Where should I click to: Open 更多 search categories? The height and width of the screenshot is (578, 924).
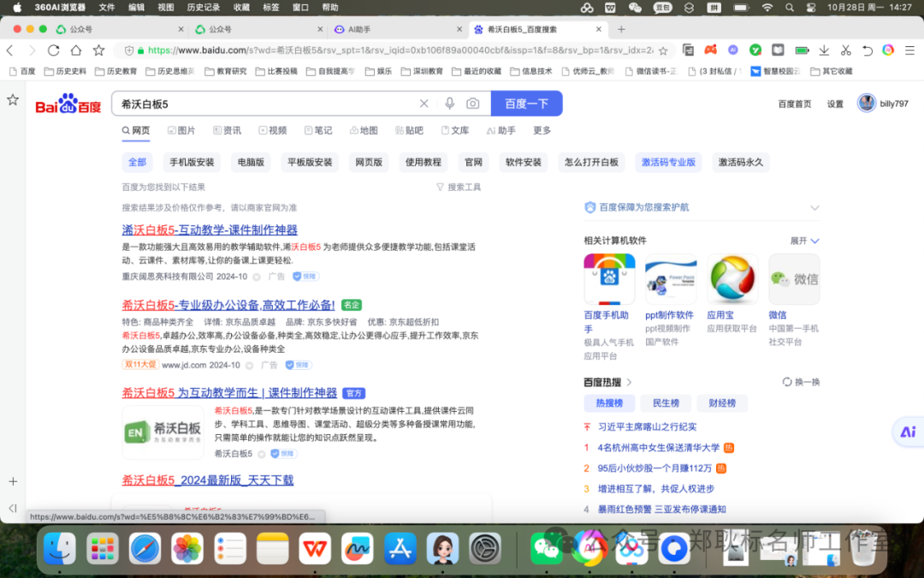pos(542,130)
